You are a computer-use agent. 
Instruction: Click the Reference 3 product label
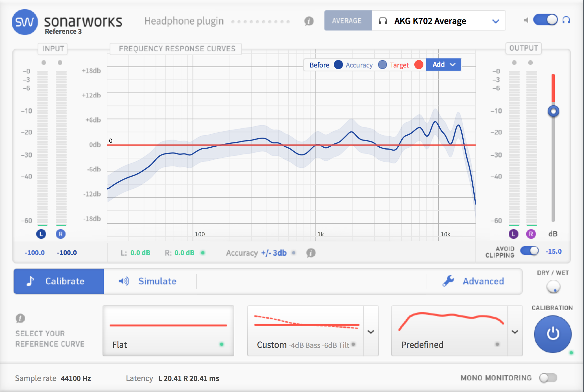tap(63, 31)
